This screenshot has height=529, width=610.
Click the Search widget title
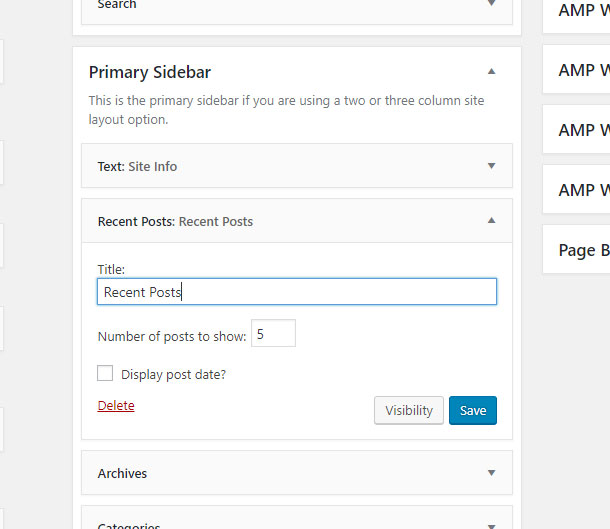[117, 5]
